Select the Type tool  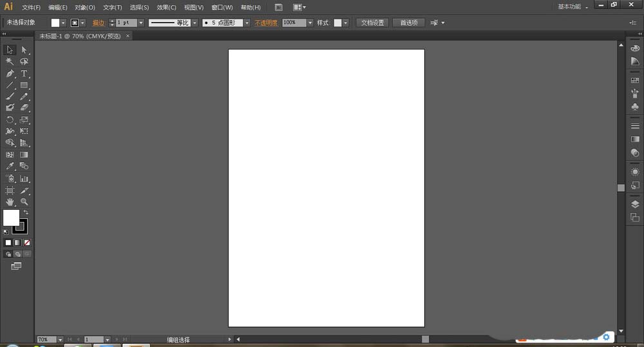(x=24, y=73)
